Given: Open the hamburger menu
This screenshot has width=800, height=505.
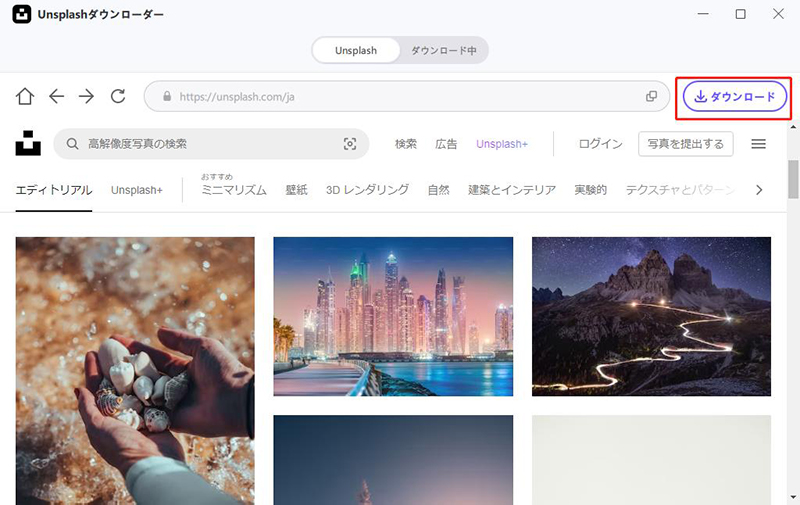Looking at the screenshot, I should coord(758,144).
